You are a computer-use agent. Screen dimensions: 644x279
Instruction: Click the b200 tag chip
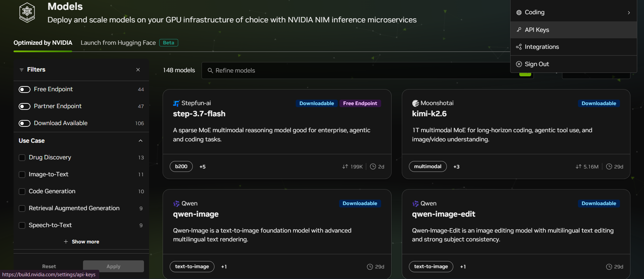[181, 166]
